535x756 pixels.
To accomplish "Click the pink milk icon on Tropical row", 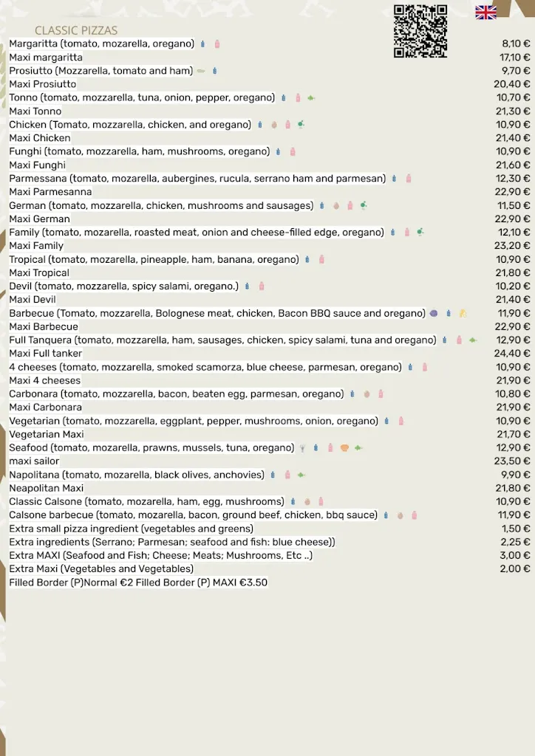I will [321, 259].
